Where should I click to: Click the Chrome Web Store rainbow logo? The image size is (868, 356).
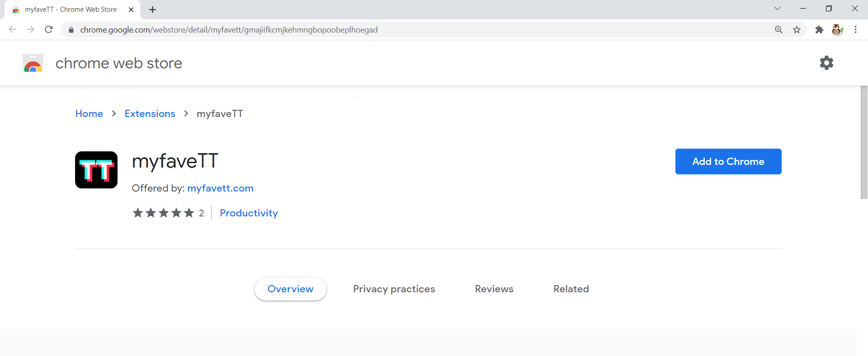33,63
